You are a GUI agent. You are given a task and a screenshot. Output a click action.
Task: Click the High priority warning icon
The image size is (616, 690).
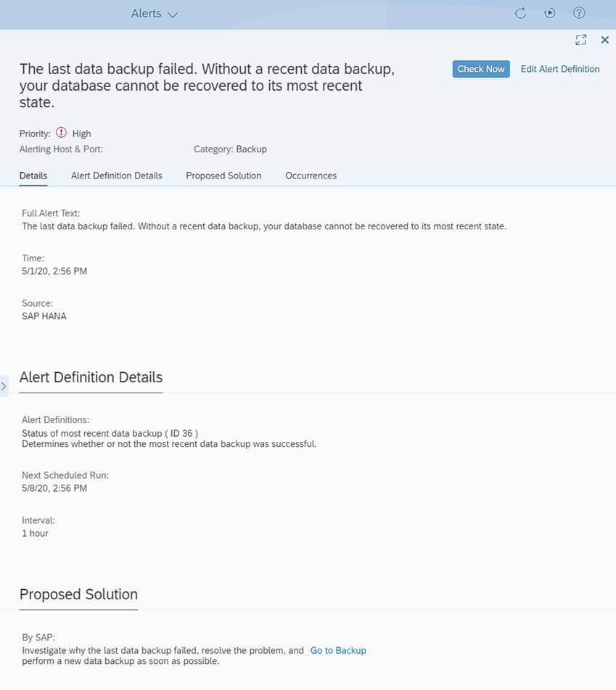[61, 133]
